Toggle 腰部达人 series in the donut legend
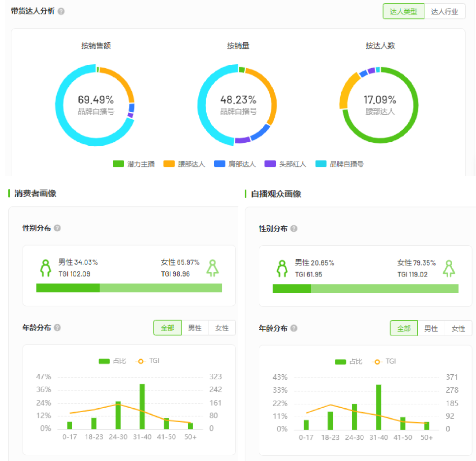Image resolution: width=476 pixels, height=461 pixels. (184, 164)
